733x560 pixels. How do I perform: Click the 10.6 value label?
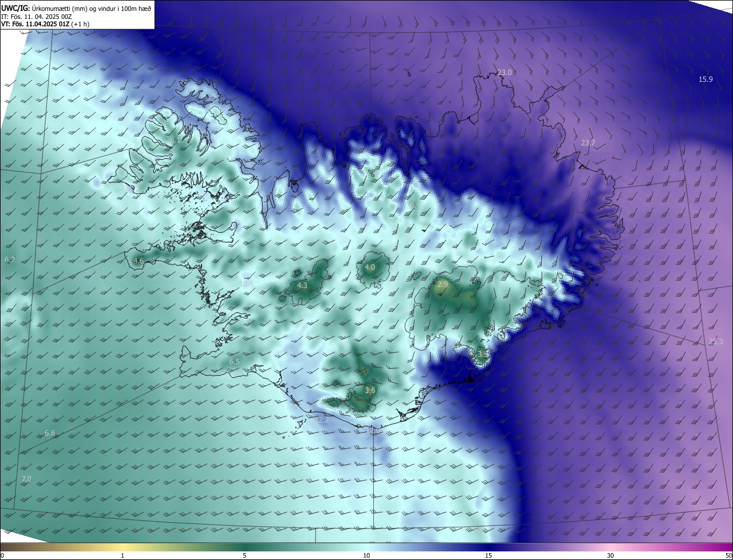click(x=247, y=283)
